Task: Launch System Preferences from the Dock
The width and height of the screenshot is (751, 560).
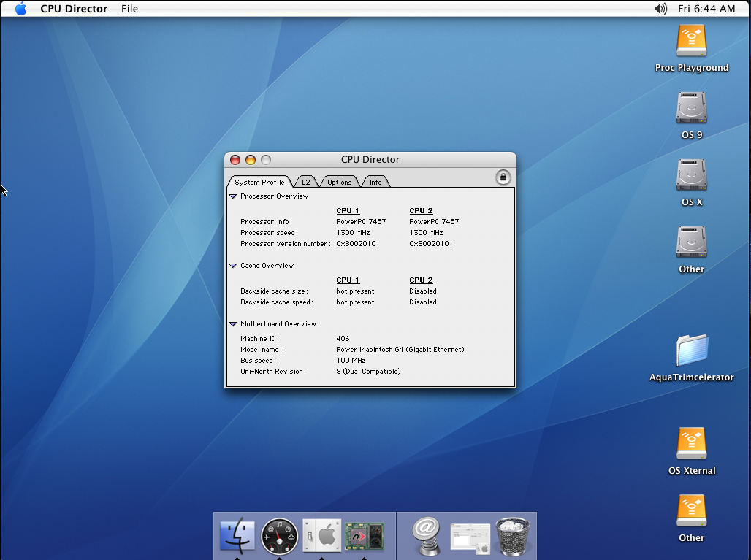Action: tap(321, 536)
